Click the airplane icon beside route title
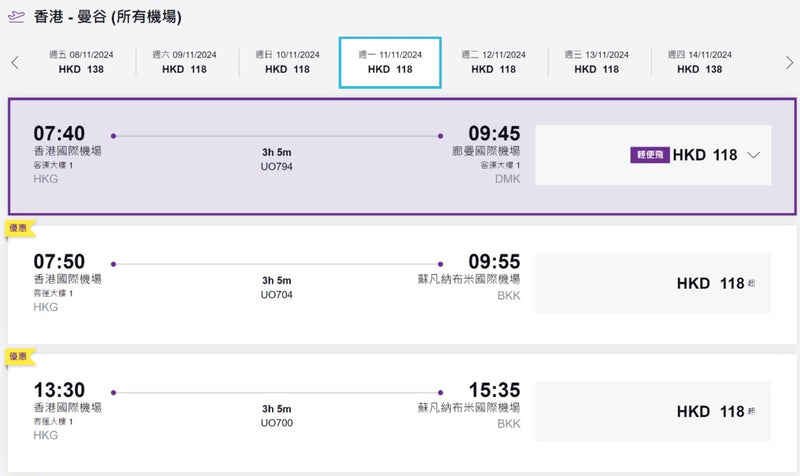This screenshot has width=800, height=476. (x=16, y=18)
